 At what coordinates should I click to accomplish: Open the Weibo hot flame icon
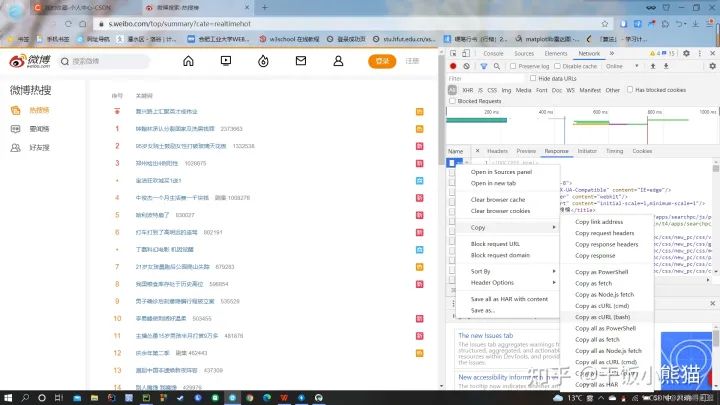click(263, 61)
